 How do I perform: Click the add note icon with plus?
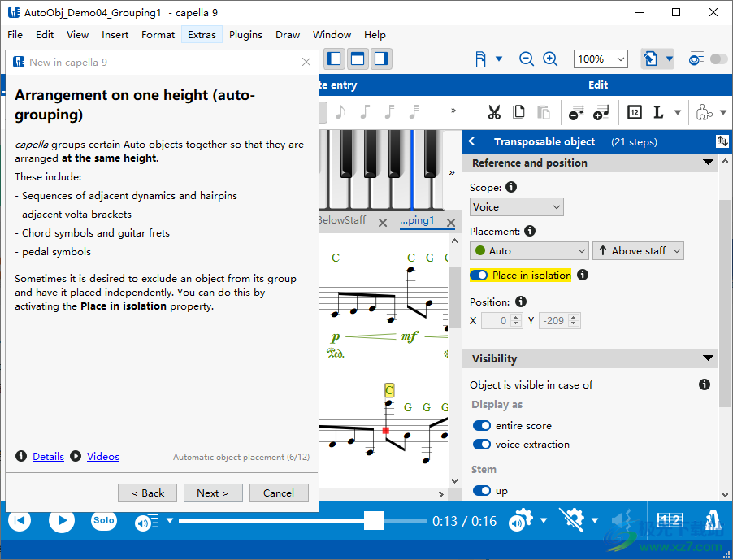click(x=601, y=113)
